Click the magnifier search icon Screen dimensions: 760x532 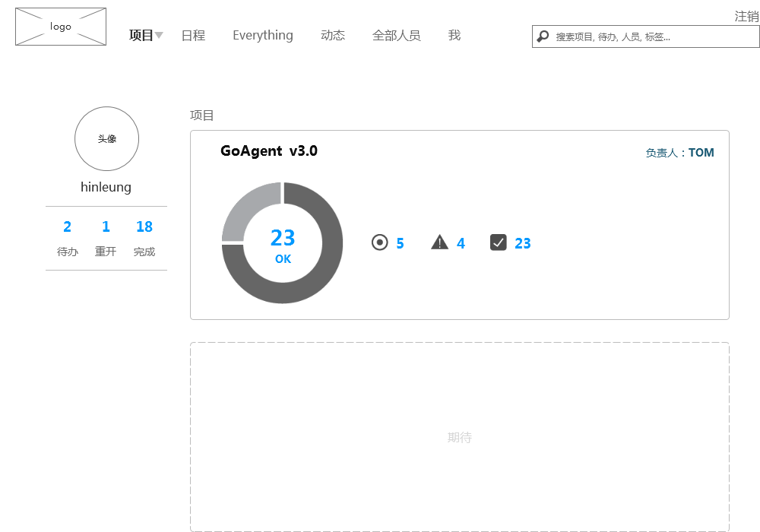coord(543,36)
